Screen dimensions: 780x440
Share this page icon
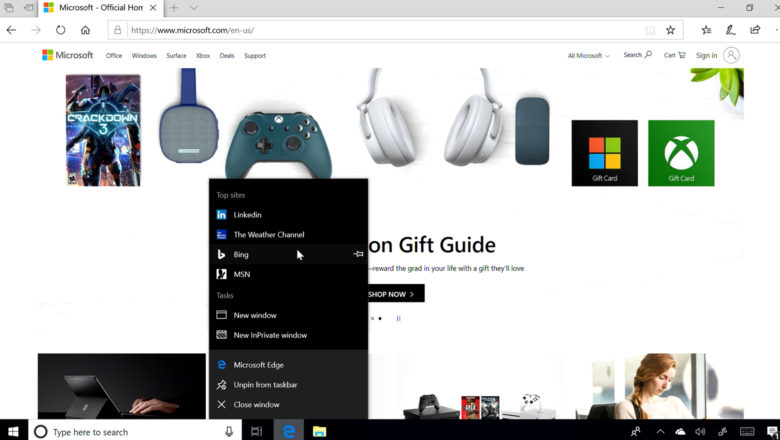755,30
